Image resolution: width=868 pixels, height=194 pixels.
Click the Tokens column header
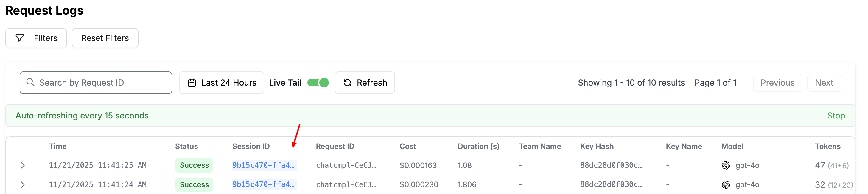coord(827,146)
